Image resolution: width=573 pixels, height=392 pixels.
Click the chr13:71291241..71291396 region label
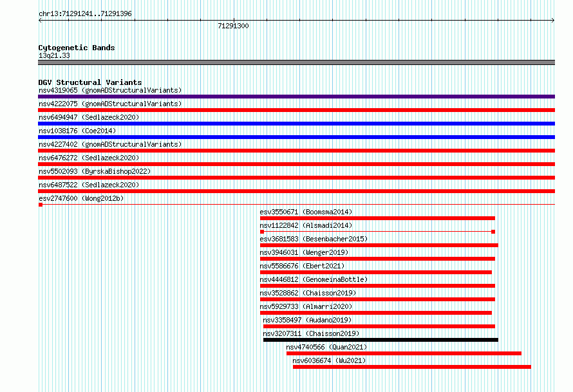pyautogui.click(x=85, y=14)
